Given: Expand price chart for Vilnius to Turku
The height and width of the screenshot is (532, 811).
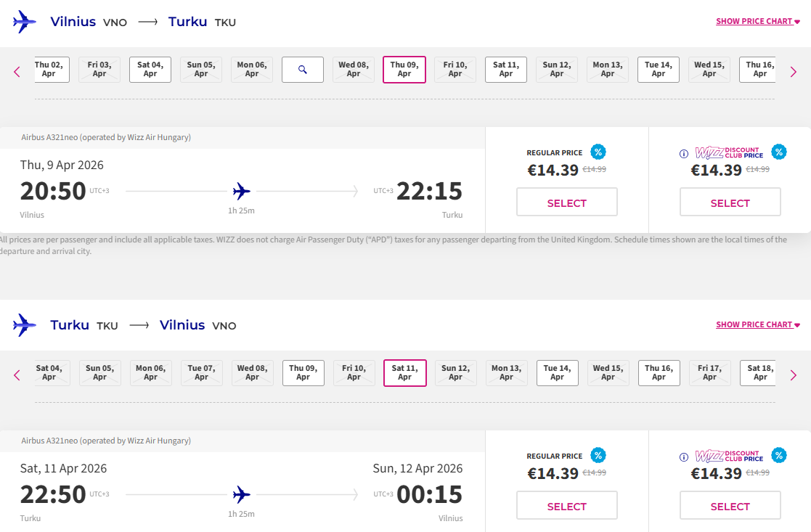Looking at the screenshot, I should point(757,21).
